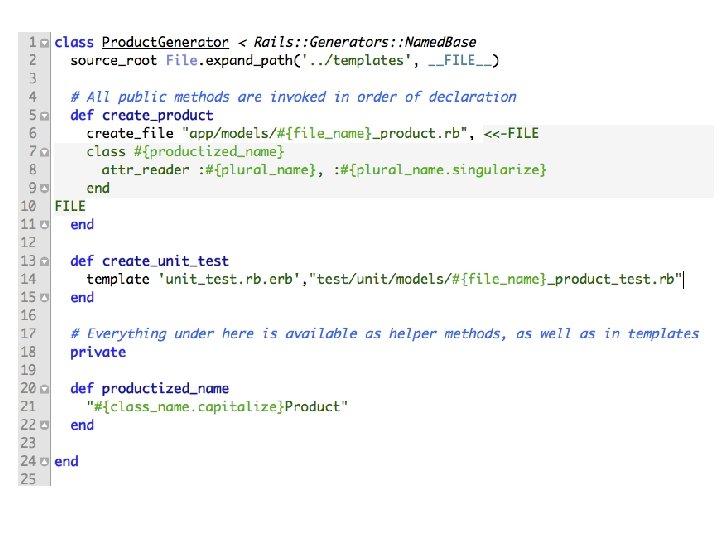Click attr_reader on line 8

(145, 170)
